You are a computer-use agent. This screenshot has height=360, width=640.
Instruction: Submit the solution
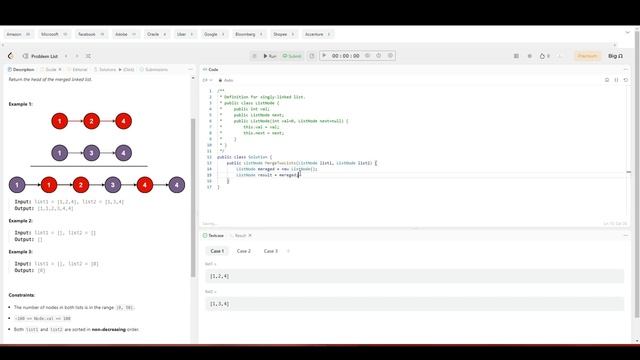coord(292,56)
